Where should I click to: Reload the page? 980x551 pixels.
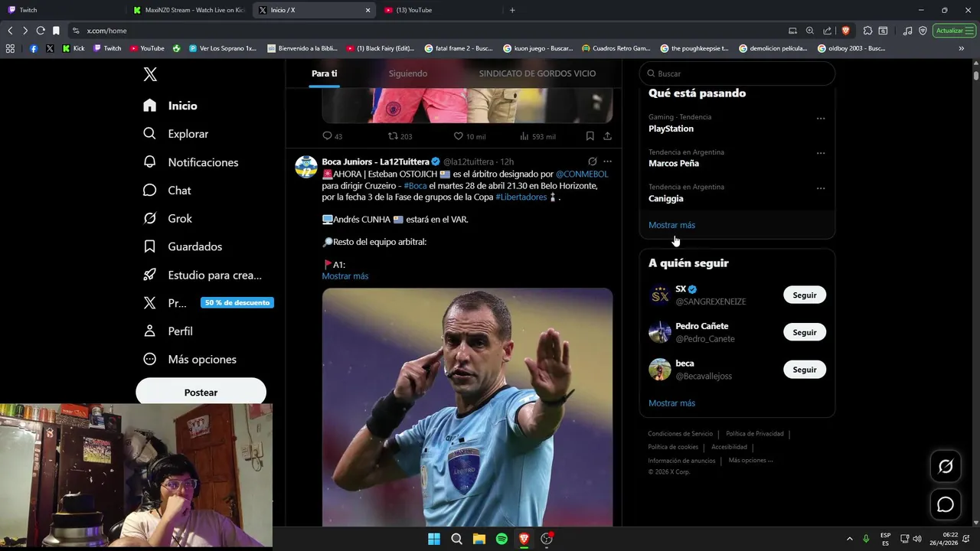pos(41,31)
